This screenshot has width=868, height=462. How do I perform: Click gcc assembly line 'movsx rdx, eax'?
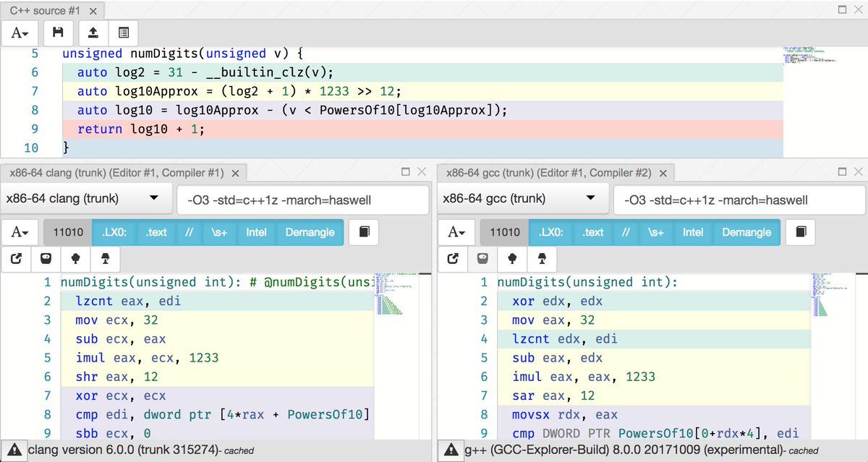565,415
